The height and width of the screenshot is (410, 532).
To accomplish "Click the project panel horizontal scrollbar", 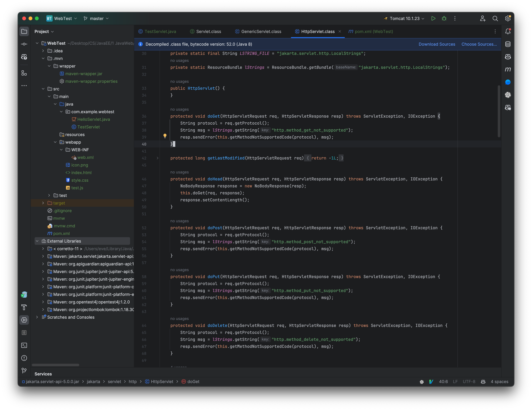I will [x=56, y=365].
